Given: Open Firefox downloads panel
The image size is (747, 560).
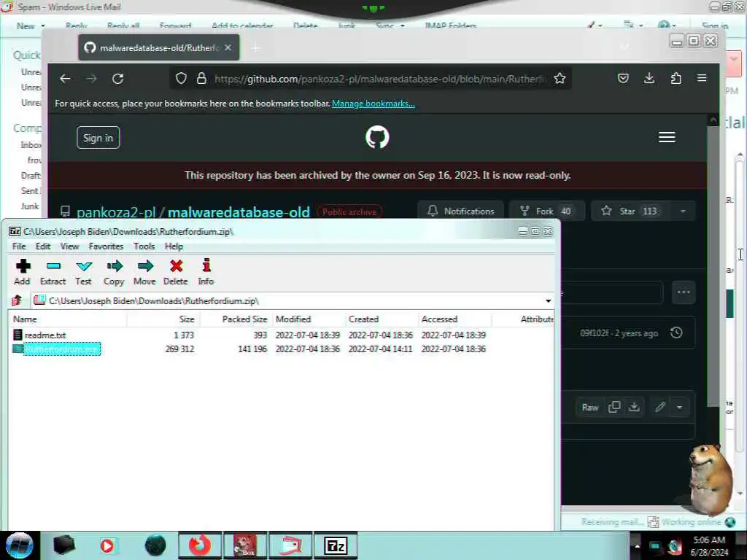Looking at the screenshot, I should point(649,78).
